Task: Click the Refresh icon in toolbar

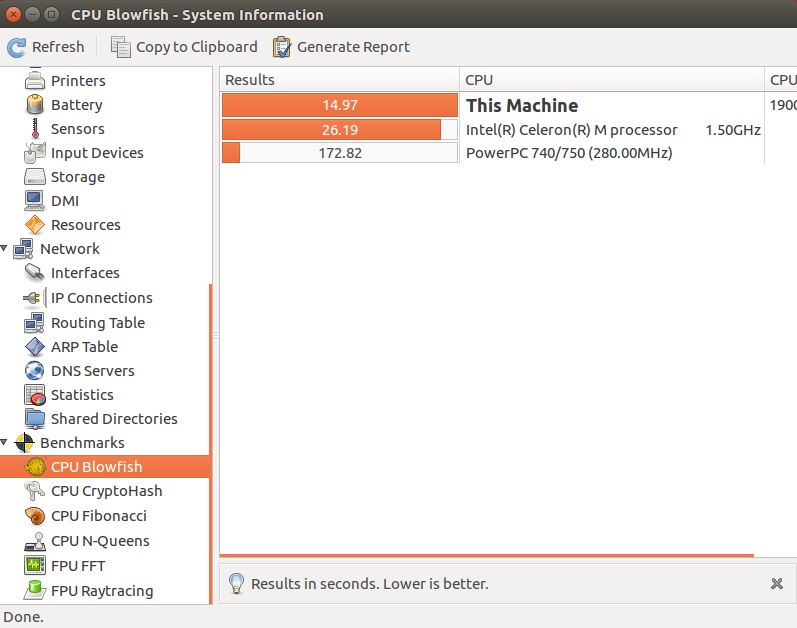Action: pyautogui.click(x=17, y=47)
